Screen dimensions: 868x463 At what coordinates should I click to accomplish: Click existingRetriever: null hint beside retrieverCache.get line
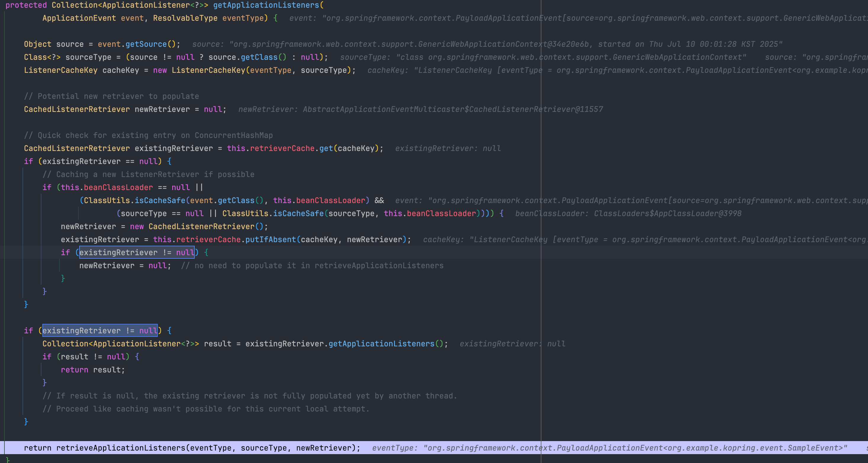coord(448,148)
